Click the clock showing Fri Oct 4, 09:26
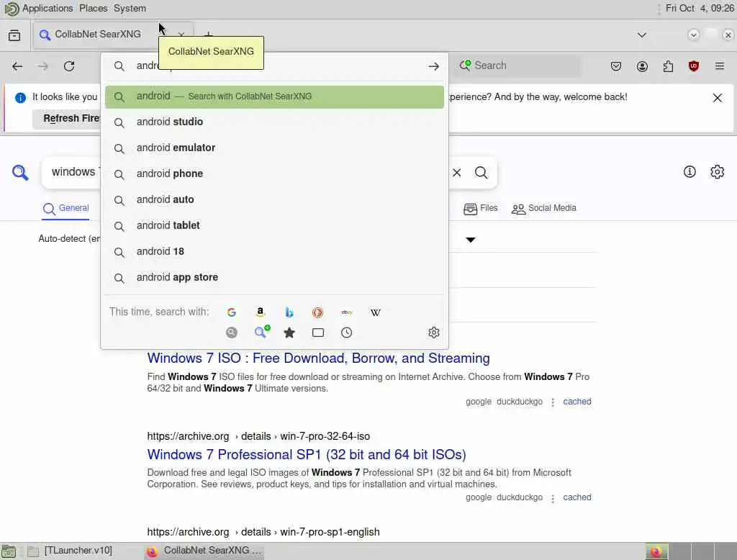The height and width of the screenshot is (560, 737). [x=700, y=9]
